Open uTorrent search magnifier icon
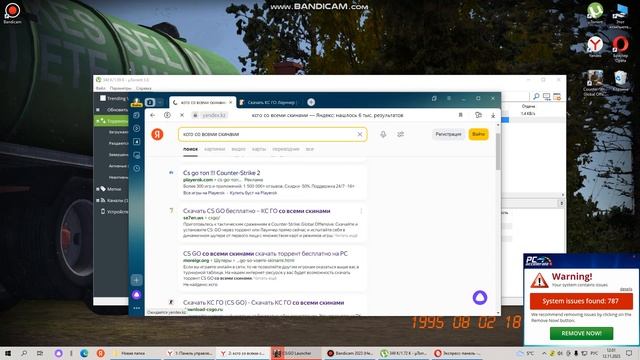Image resolution: width=640 pixels, height=360 pixels. click(536, 96)
